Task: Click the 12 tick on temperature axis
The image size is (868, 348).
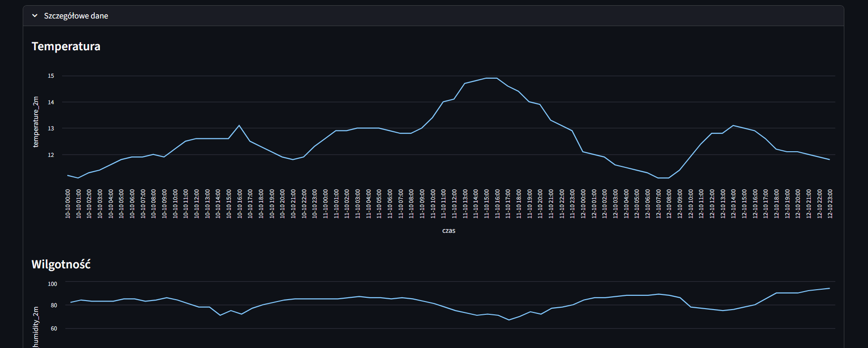Action: click(51, 155)
